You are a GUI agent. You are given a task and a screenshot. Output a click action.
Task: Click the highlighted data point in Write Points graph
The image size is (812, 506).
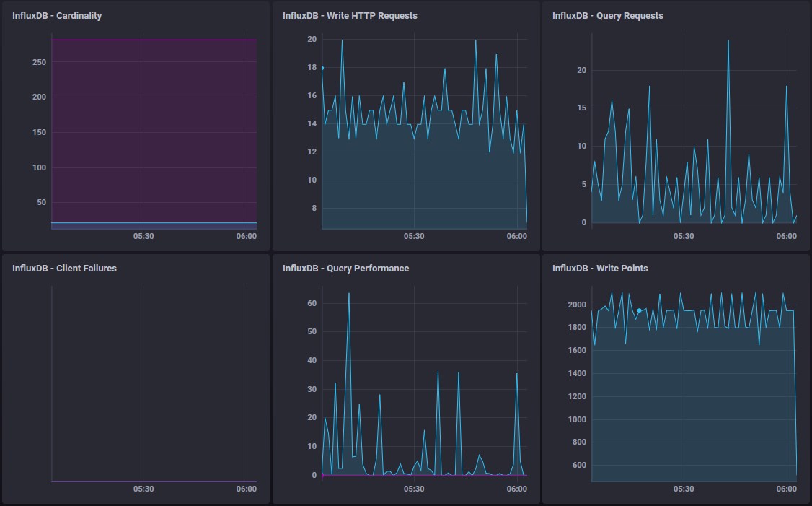(639, 310)
